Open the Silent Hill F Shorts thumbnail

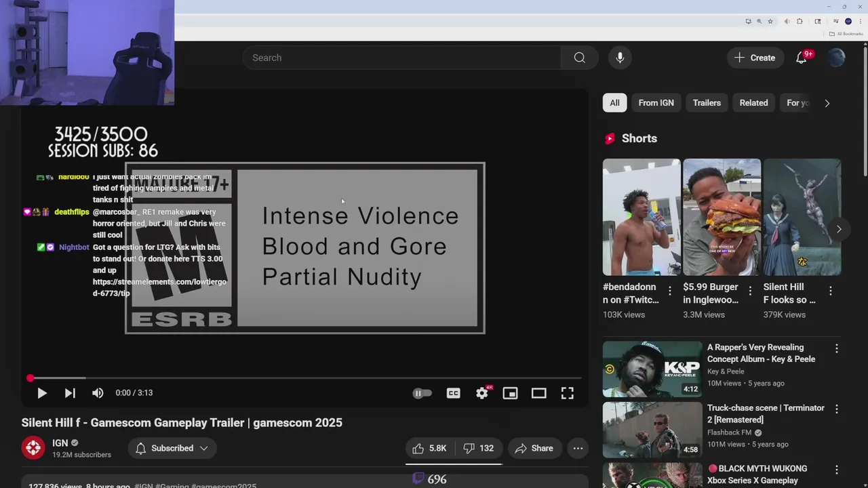[x=802, y=217]
